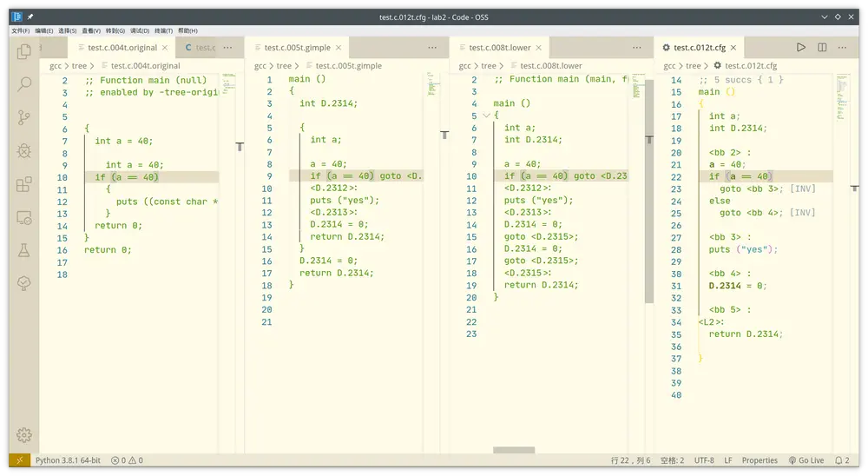Change the UTF-8 file encoding

(x=704, y=459)
